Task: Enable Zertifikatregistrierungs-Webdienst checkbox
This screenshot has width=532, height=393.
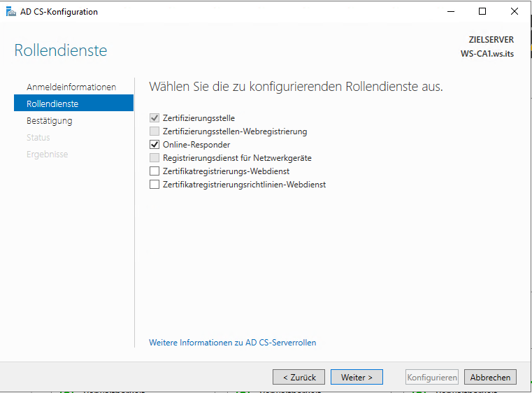Action: [x=154, y=171]
